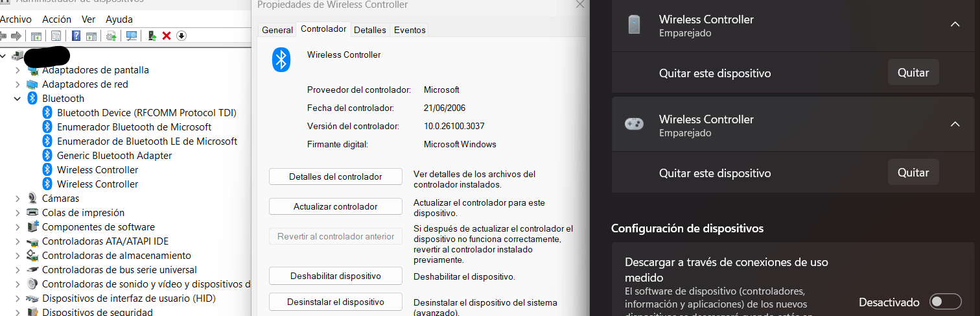Select the Controlador tab
Screen dimensions: 980x316
tap(323, 29)
